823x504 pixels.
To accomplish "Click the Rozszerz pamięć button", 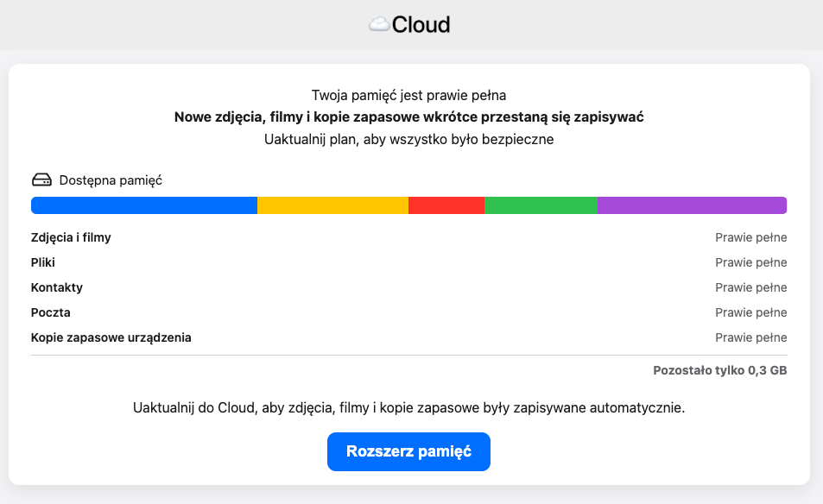I will (x=408, y=452).
